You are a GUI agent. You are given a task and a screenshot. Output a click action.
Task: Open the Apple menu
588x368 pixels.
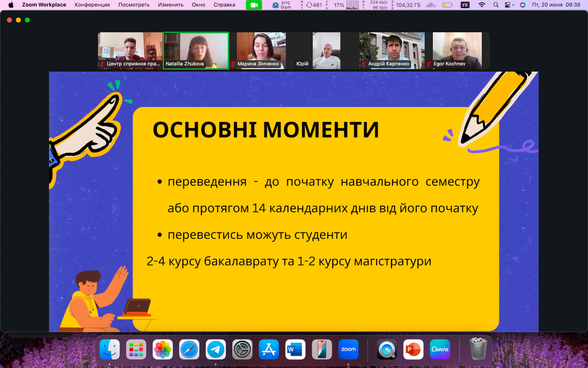pyautogui.click(x=11, y=5)
